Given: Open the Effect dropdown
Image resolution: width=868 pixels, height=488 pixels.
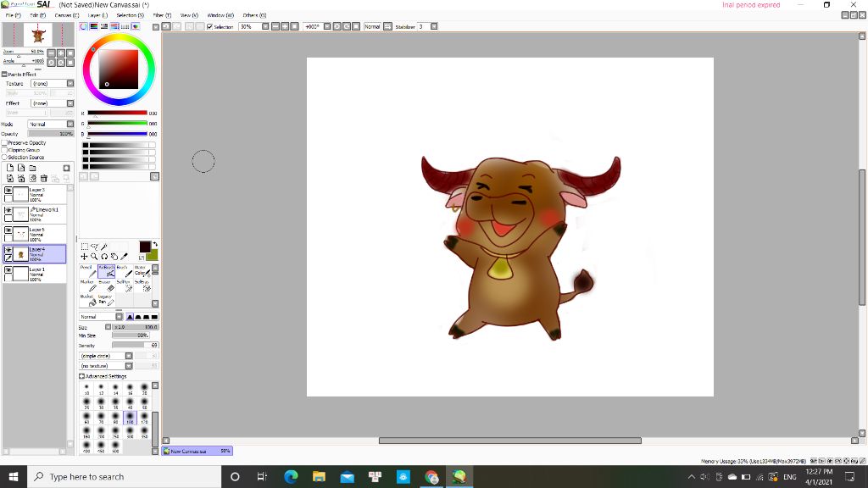Looking at the screenshot, I should pos(52,103).
